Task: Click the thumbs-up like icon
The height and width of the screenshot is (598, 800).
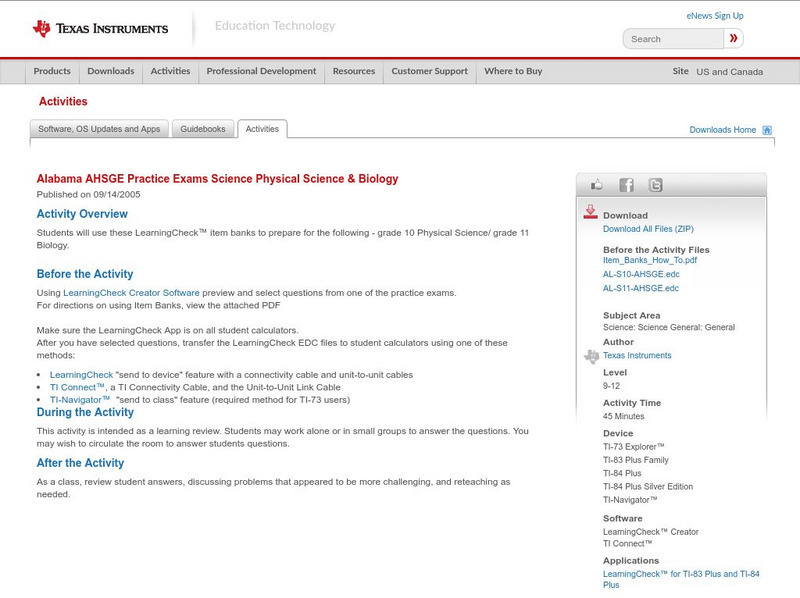Action: click(x=596, y=183)
